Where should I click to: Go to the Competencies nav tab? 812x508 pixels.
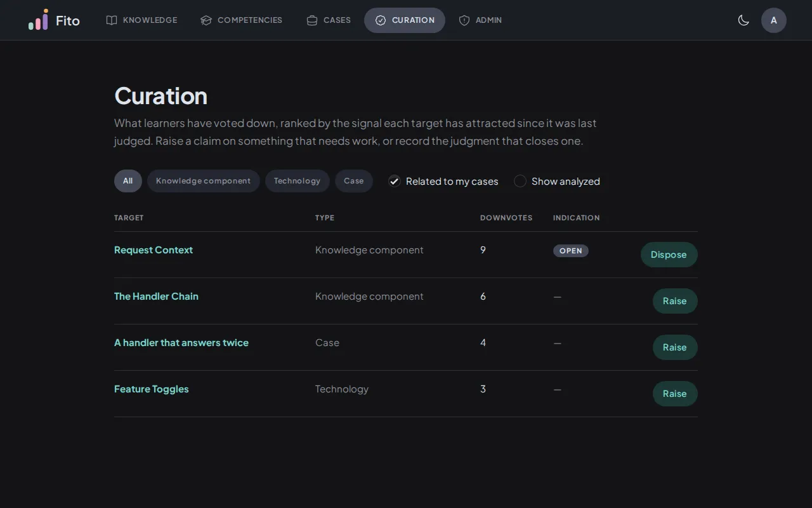pyautogui.click(x=241, y=20)
